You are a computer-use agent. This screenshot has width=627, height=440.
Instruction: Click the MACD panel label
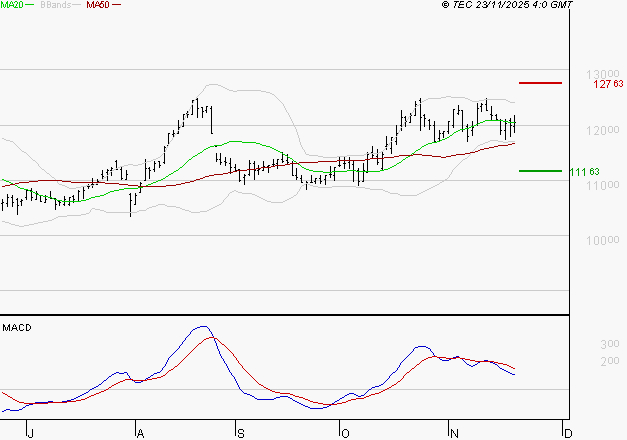(17, 328)
